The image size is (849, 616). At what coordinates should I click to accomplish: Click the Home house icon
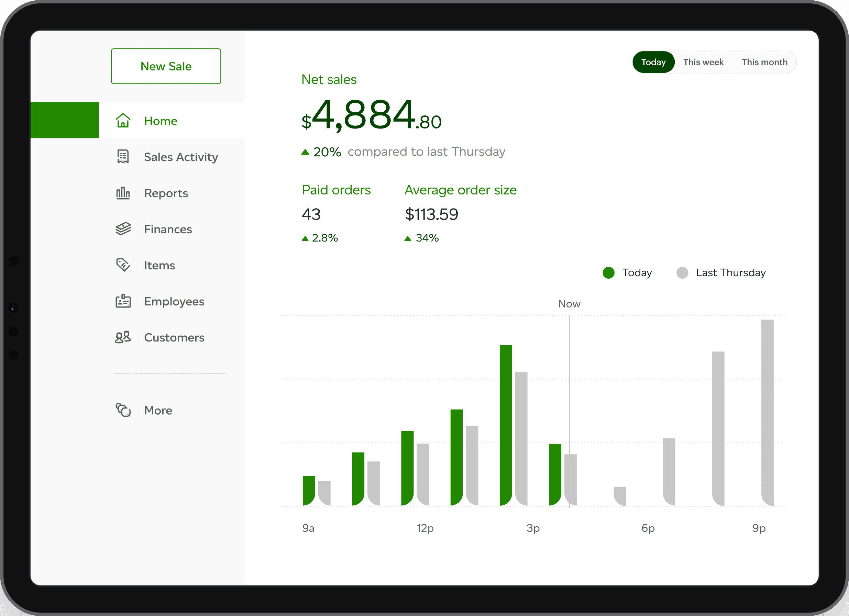tap(123, 121)
